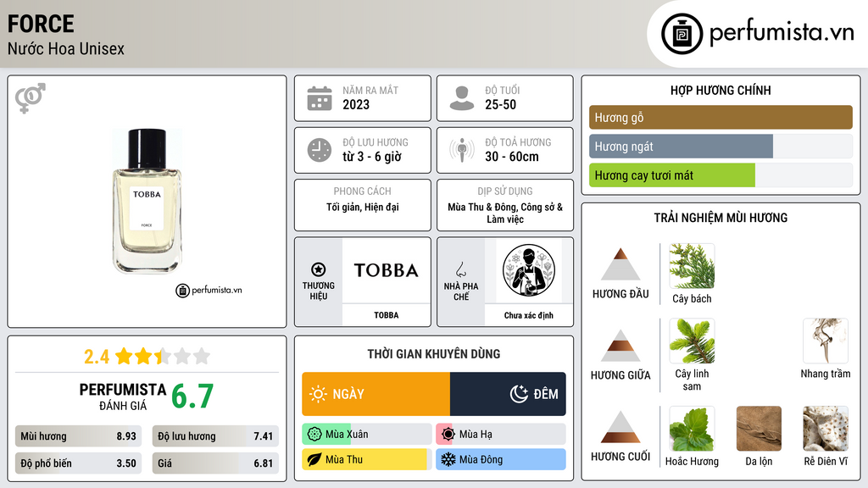Screen dimensions: 868x488
Task: Click the Nước Hoa Unisex subtitle
Action: (66, 48)
